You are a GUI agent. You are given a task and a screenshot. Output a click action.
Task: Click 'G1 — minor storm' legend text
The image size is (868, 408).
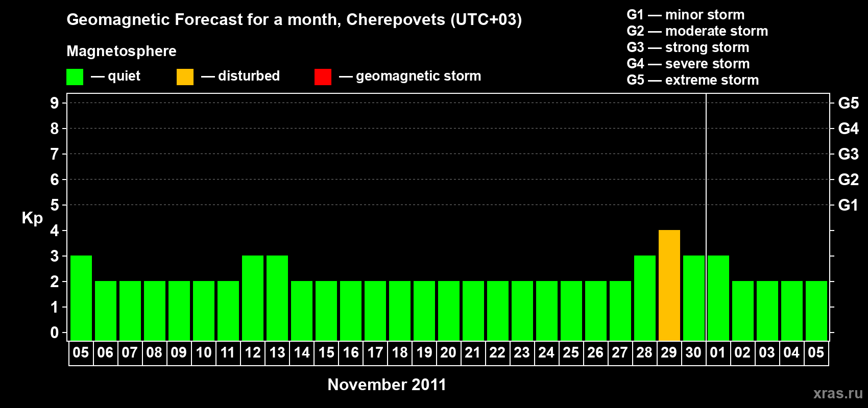click(x=685, y=15)
